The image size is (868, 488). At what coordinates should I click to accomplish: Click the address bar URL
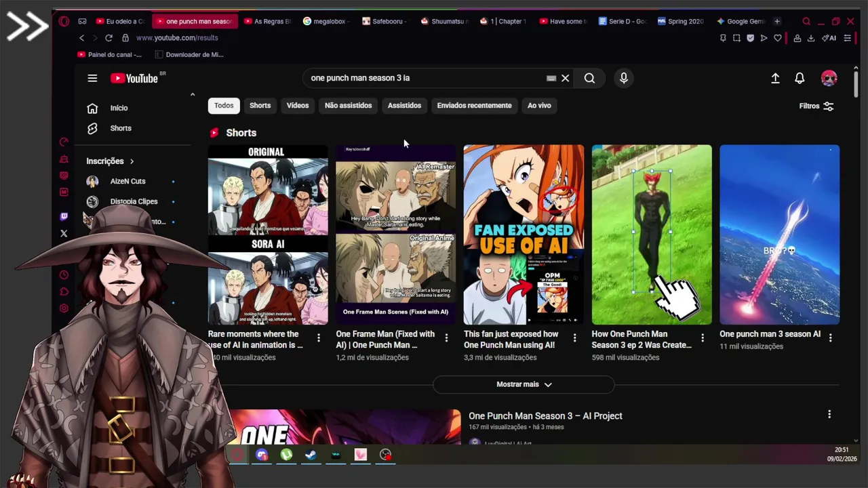177,38
